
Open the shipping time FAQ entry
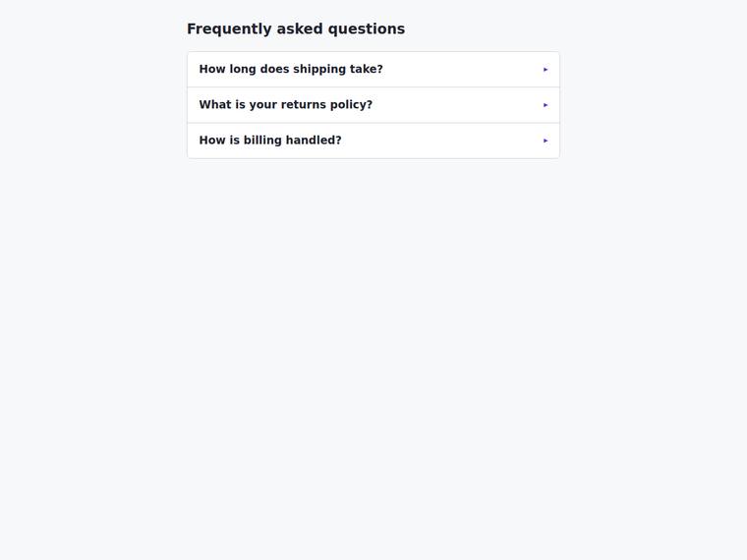point(373,70)
